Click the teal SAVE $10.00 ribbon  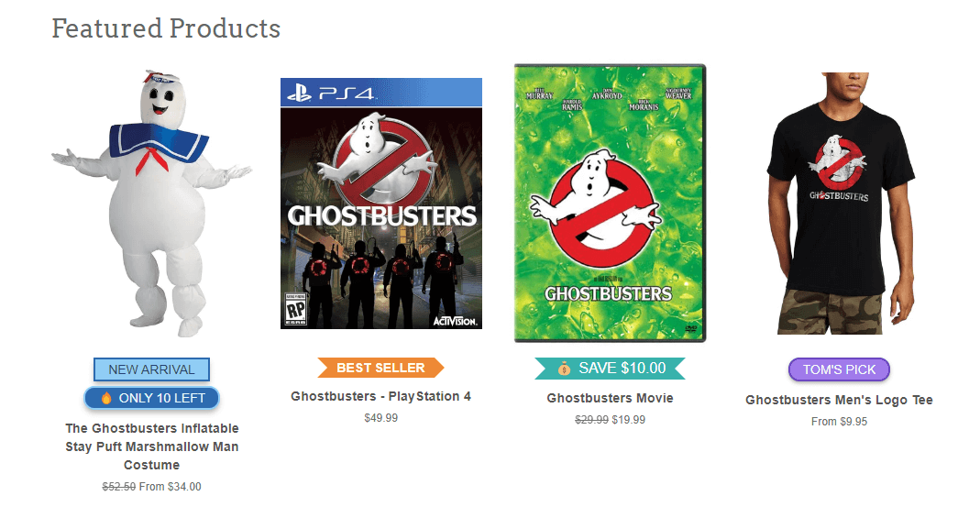[611, 369]
